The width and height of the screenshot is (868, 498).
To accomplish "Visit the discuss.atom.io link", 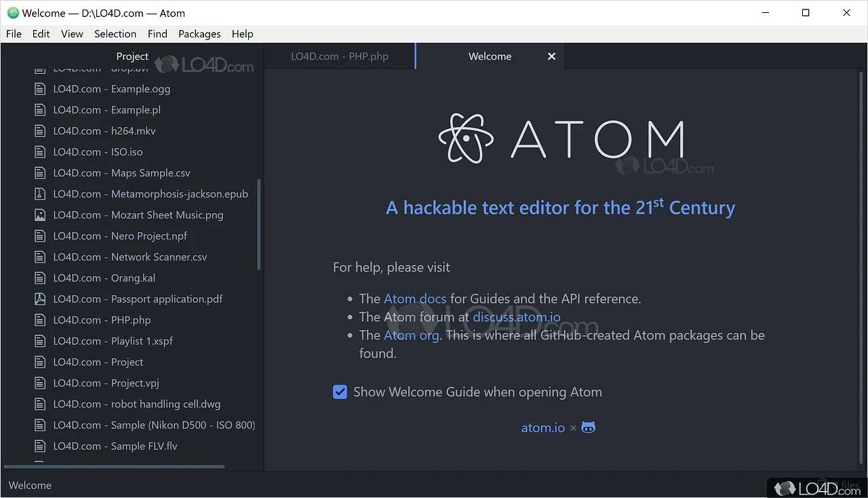I will 517,317.
